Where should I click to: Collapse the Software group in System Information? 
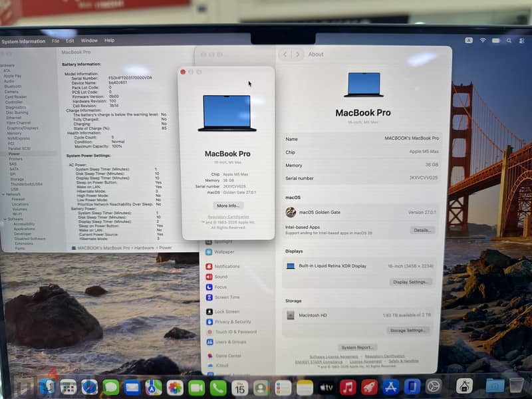click(5, 219)
